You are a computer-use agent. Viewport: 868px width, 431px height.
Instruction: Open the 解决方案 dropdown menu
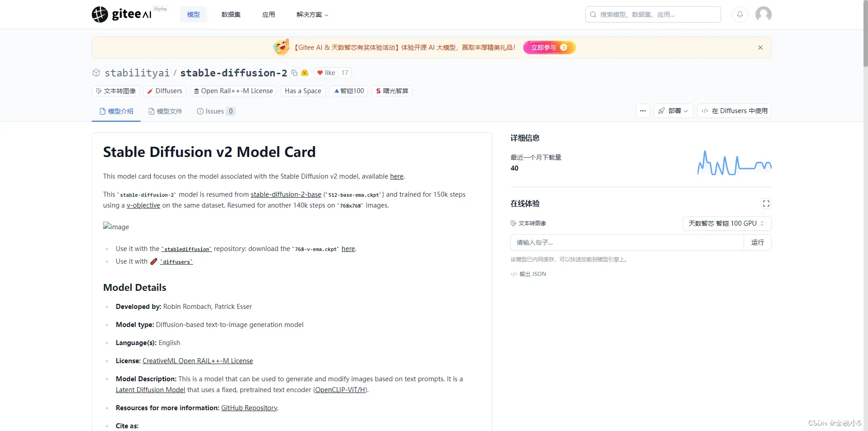pos(312,14)
